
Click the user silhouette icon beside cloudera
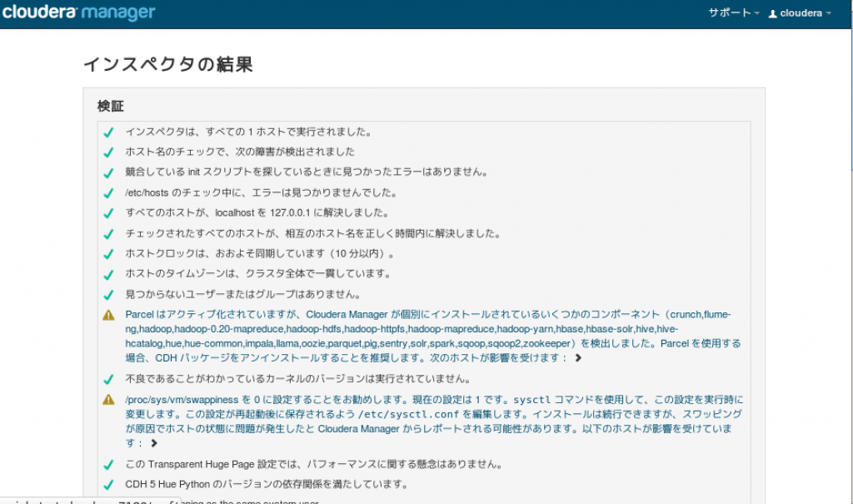coord(772,13)
